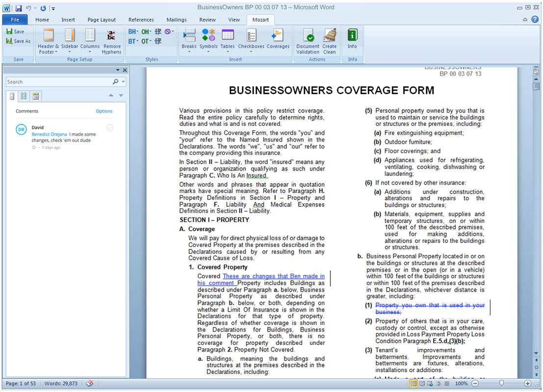
Task: Open the Review ribbon tab
Action: (x=207, y=20)
